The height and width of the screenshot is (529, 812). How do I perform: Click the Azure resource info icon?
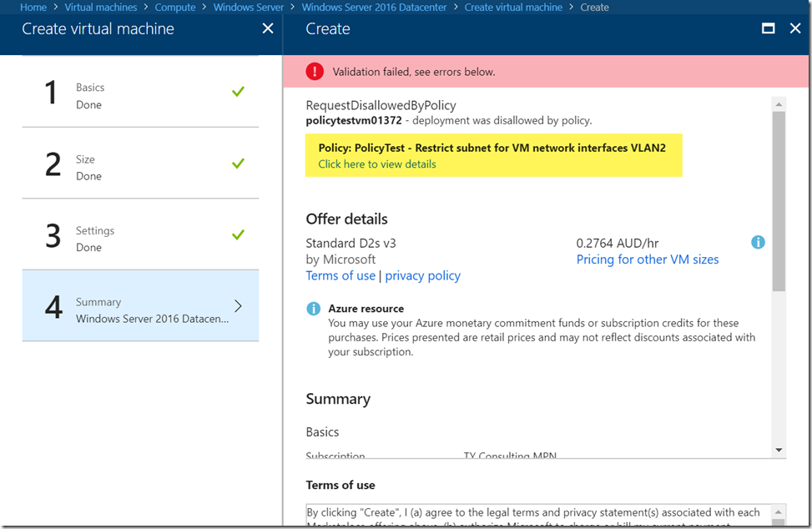[x=313, y=309]
